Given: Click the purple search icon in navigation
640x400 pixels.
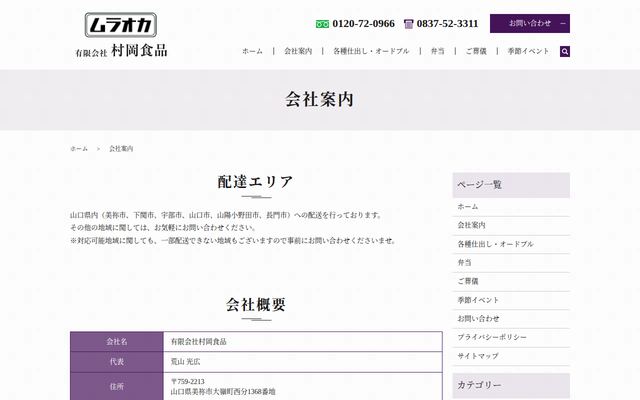Looking at the screenshot, I should (564, 51).
